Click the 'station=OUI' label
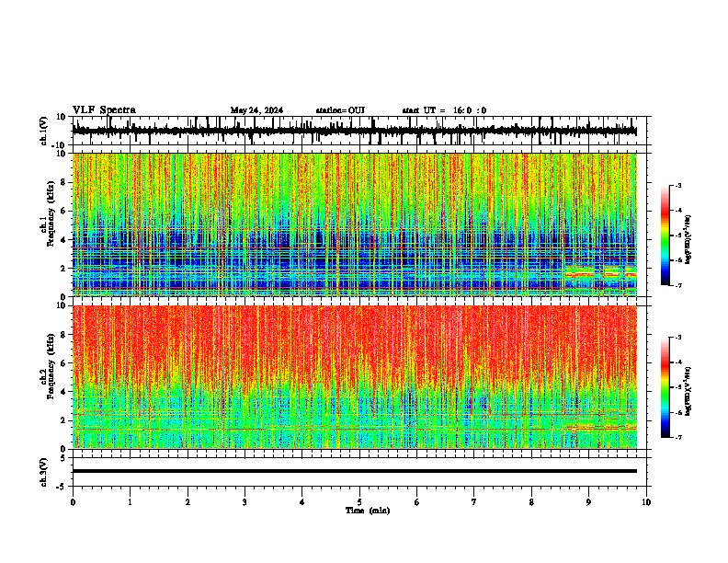 pyautogui.click(x=340, y=110)
